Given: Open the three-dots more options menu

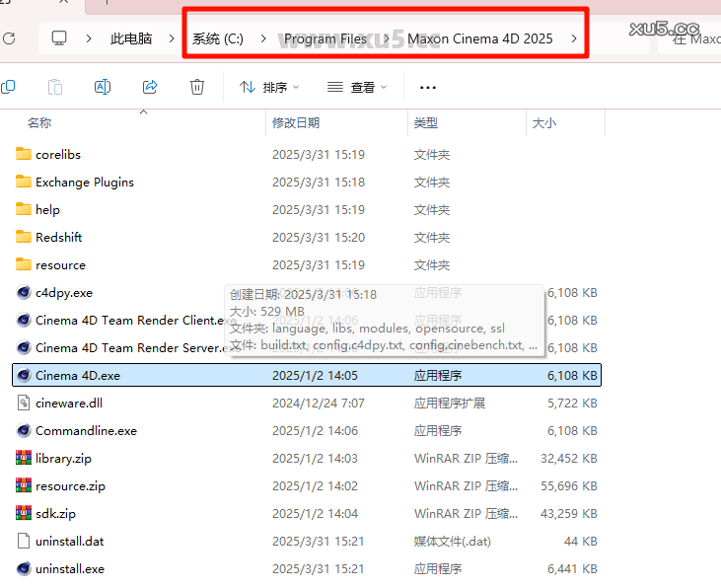Looking at the screenshot, I should click(x=427, y=88).
